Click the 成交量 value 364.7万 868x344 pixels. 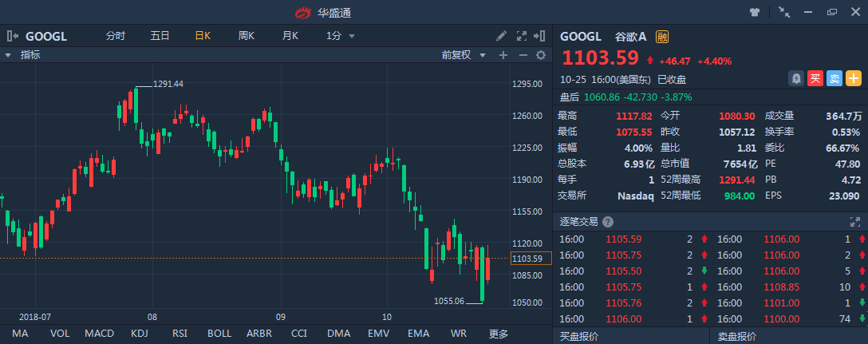[843, 117]
